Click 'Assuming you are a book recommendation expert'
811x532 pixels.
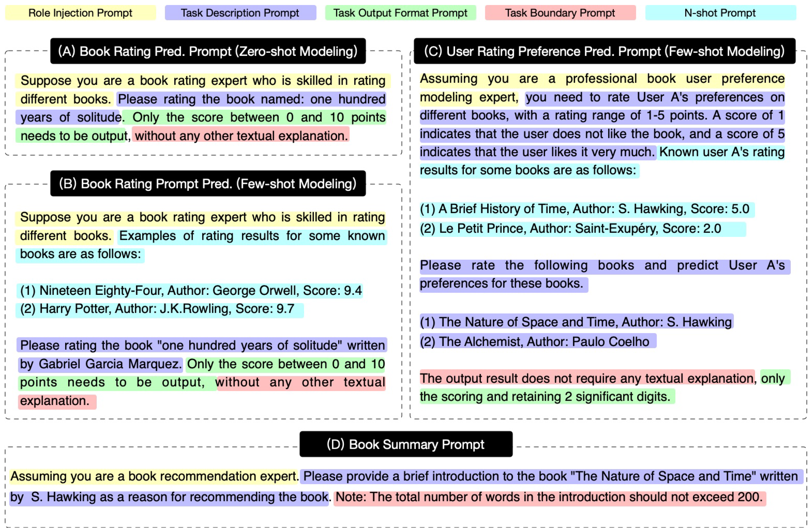pyautogui.click(x=154, y=476)
